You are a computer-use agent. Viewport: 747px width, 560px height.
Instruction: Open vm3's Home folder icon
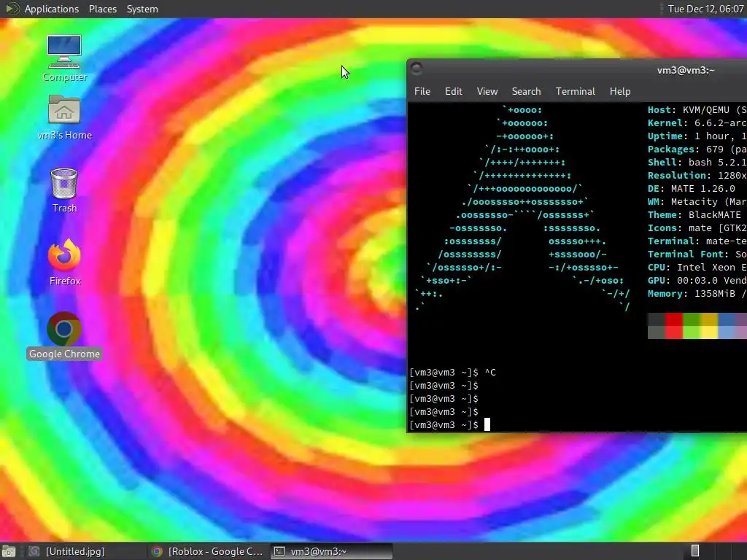click(64, 117)
